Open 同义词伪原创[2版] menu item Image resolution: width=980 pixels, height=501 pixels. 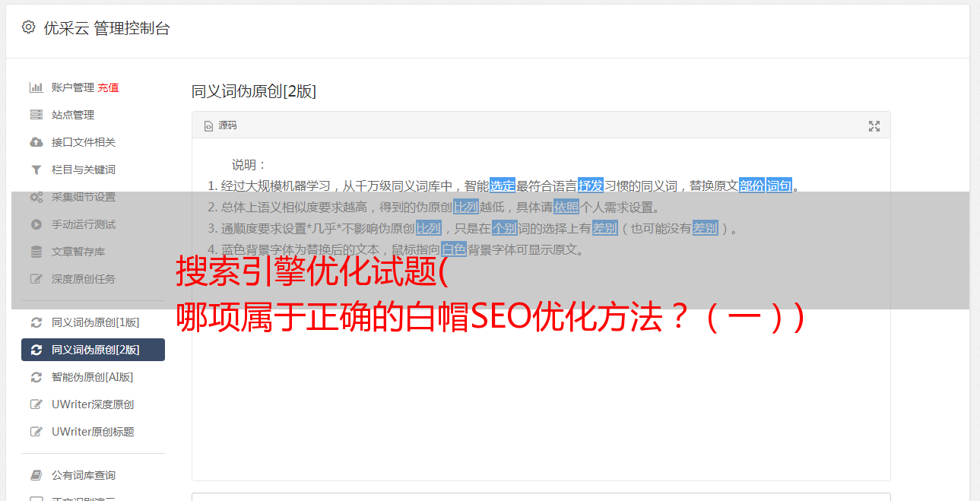click(93, 350)
